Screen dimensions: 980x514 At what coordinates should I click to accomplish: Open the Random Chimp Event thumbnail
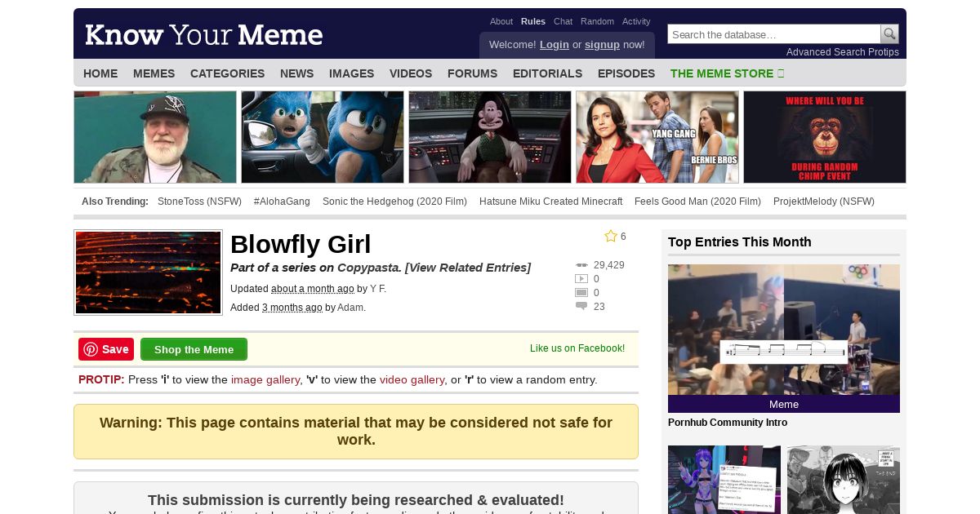(x=825, y=137)
